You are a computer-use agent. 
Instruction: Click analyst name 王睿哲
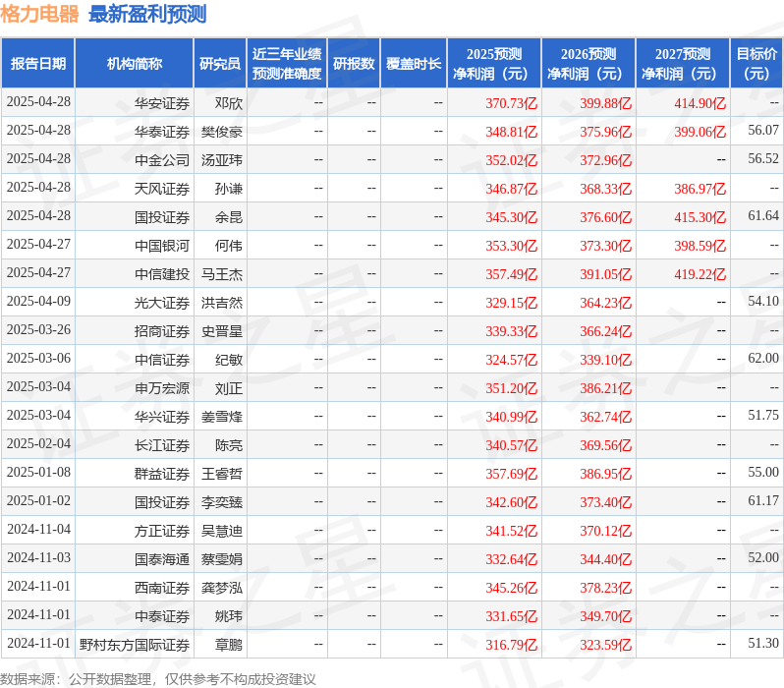222,475
